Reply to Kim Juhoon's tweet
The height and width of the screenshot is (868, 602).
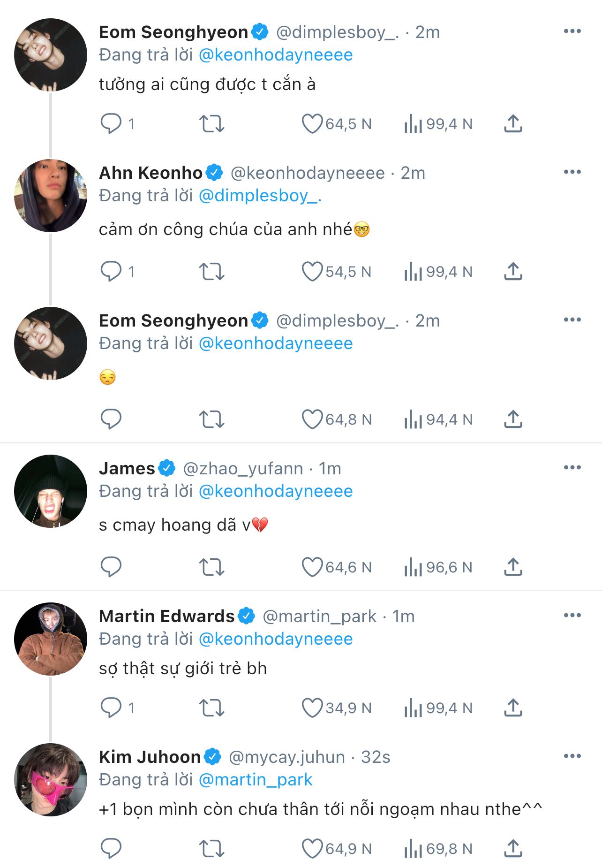tap(111, 849)
